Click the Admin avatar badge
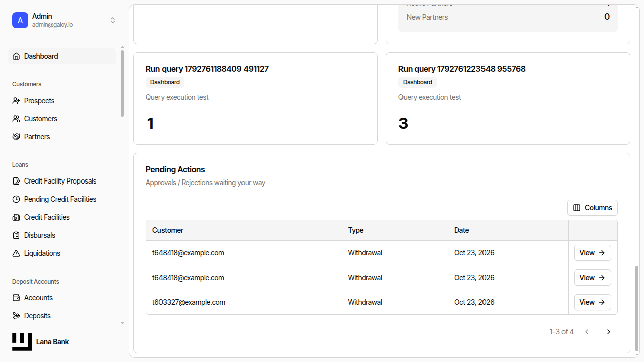644x362 pixels. coord(20,20)
